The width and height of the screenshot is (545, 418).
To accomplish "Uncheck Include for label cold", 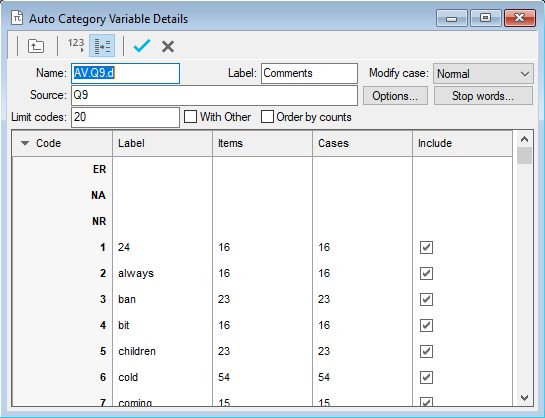I will pos(426,377).
